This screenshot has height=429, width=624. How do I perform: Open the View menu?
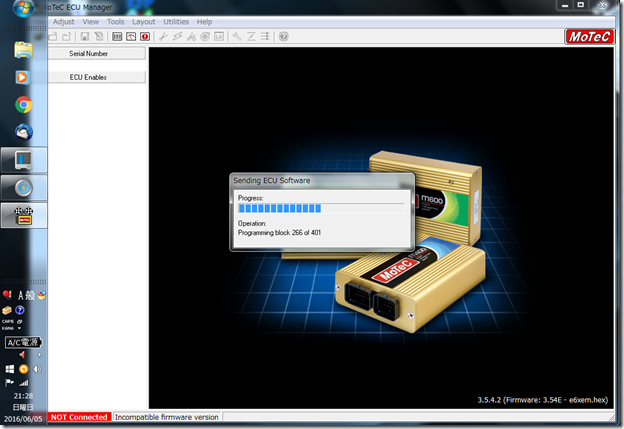coord(90,22)
